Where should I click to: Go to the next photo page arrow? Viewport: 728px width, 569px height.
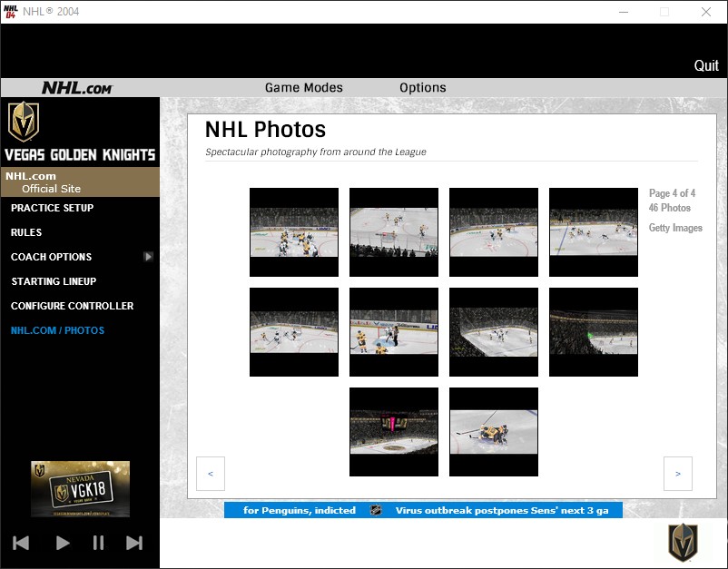coord(678,474)
